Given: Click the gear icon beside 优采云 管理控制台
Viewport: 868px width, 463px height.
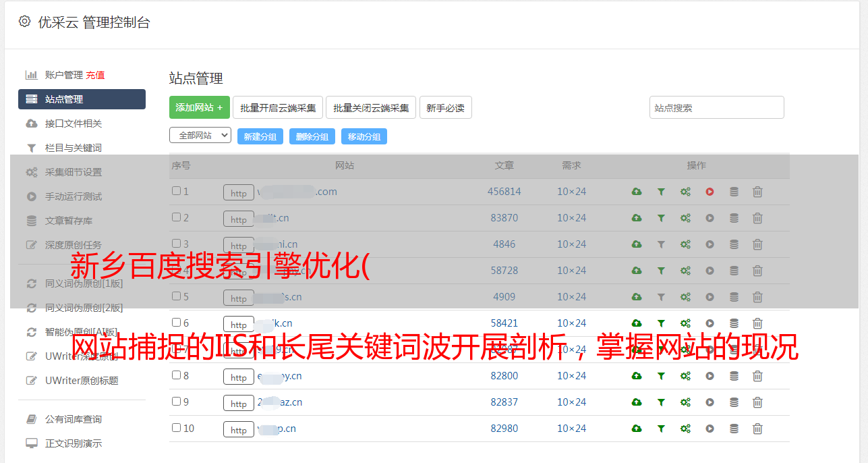Looking at the screenshot, I should coord(24,22).
